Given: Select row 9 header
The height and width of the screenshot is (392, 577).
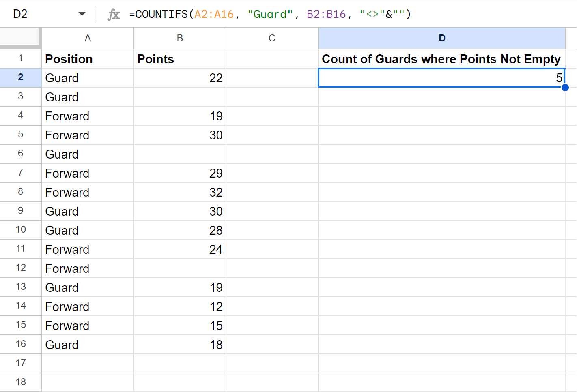Looking at the screenshot, I should click(x=21, y=211).
